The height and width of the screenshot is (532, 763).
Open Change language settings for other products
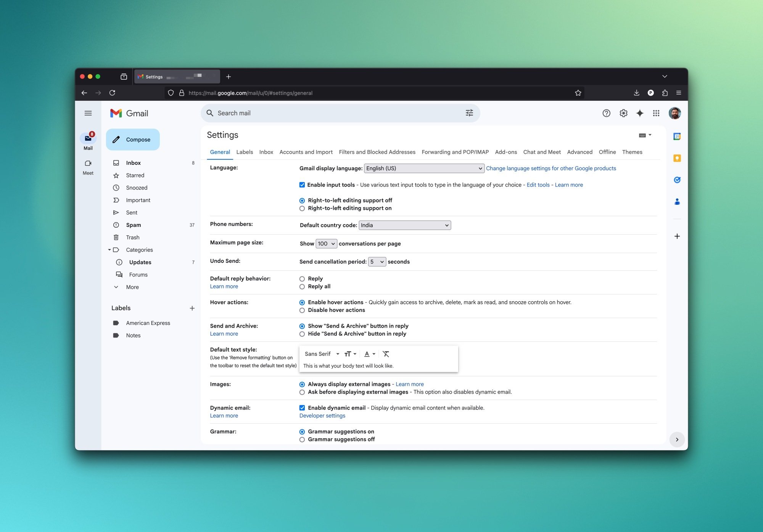[551, 169]
